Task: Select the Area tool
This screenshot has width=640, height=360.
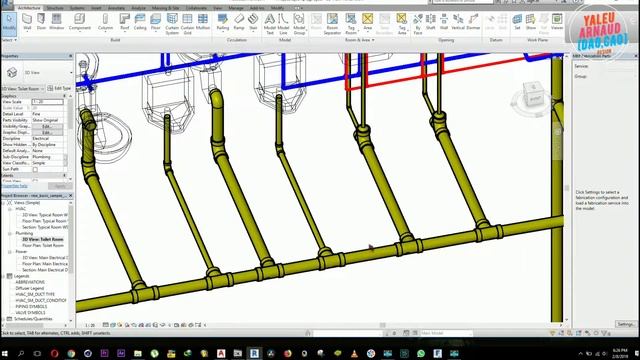Action: pyautogui.click(x=367, y=22)
